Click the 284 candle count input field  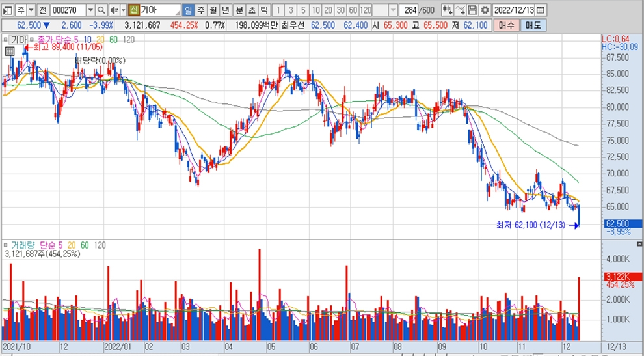[x=410, y=10]
